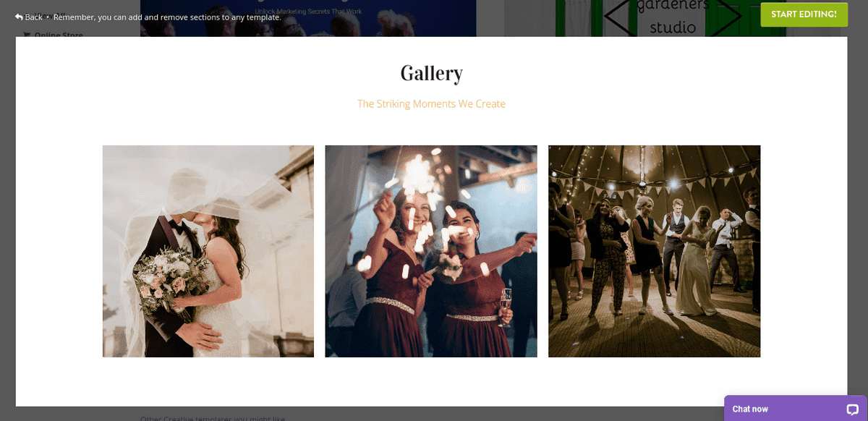Screen dimensions: 868x421
Task: Click the Gallery heading
Action: [431, 73]
